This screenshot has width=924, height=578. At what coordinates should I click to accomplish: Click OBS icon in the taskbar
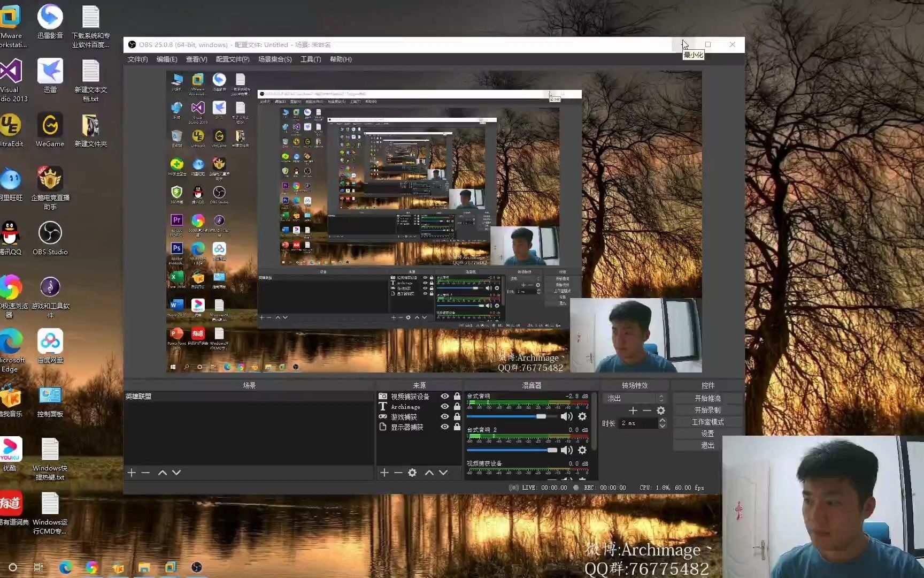pyautogui.click(x=197, y=567)
